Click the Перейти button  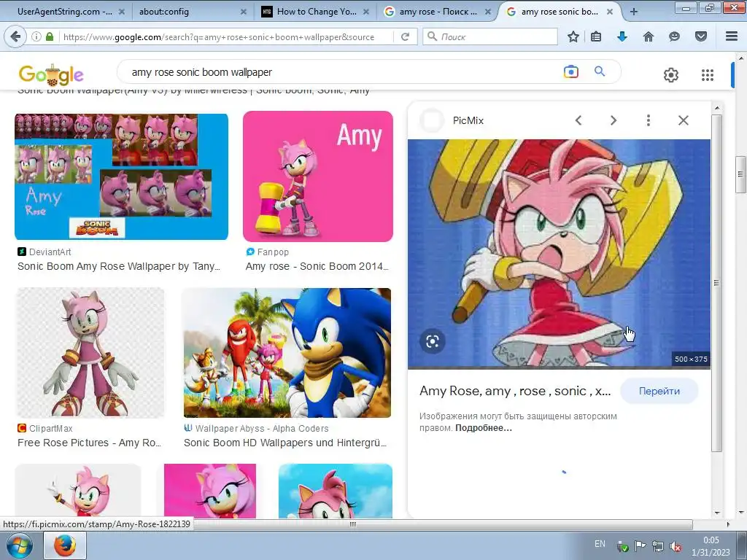(659, 391)
